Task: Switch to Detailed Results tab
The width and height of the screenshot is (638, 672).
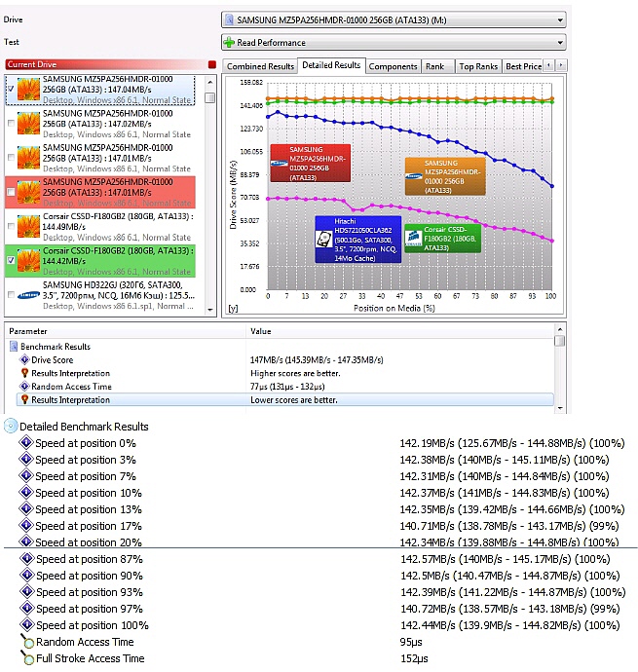Action: (x=331, y=65)
